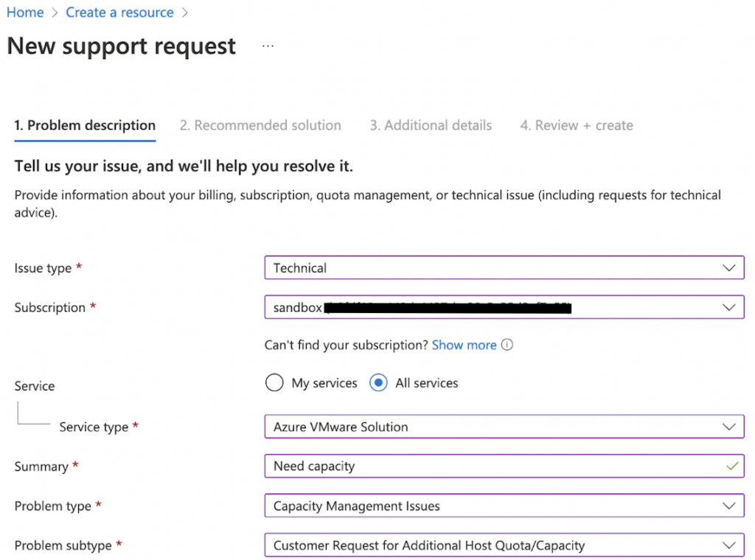Select the All services radio button

[379, 383]
